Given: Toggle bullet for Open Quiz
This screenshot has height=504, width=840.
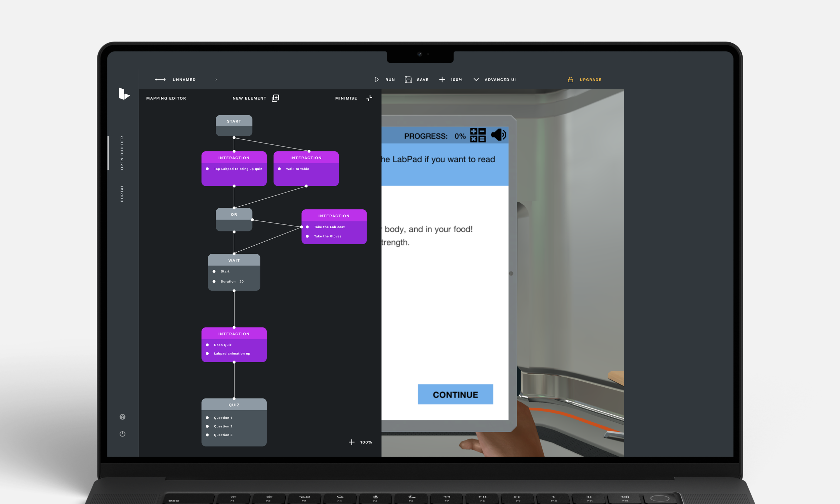Looking at the screenshot, I should tap(207, 345).
